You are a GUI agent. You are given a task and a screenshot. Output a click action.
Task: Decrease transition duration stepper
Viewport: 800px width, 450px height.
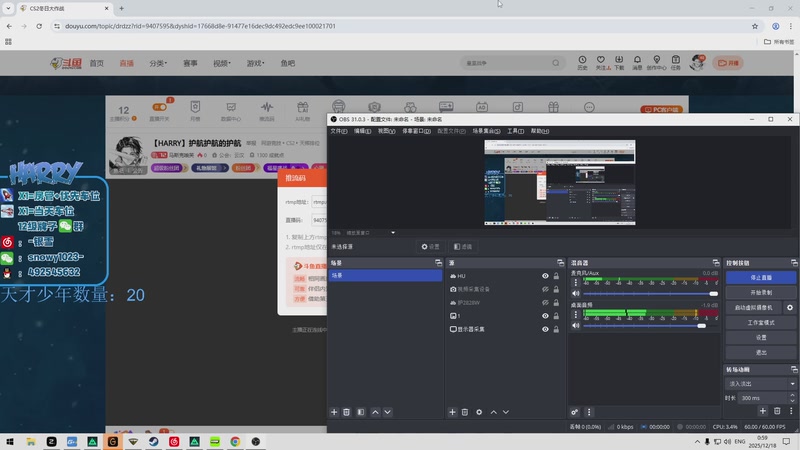coord(792,401)
